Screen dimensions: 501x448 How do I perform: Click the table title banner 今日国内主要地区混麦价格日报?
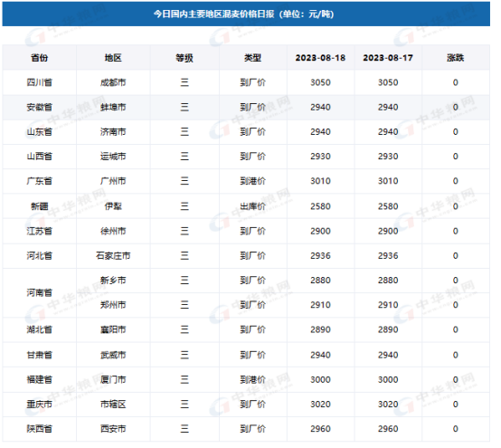point(246,14)
